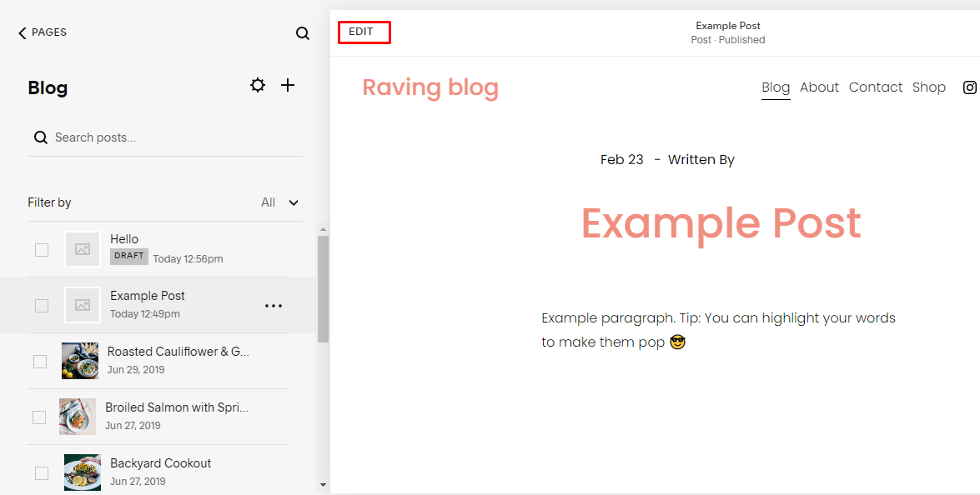
Task: Open the Blog settings gear
Action: coord(257,85)
